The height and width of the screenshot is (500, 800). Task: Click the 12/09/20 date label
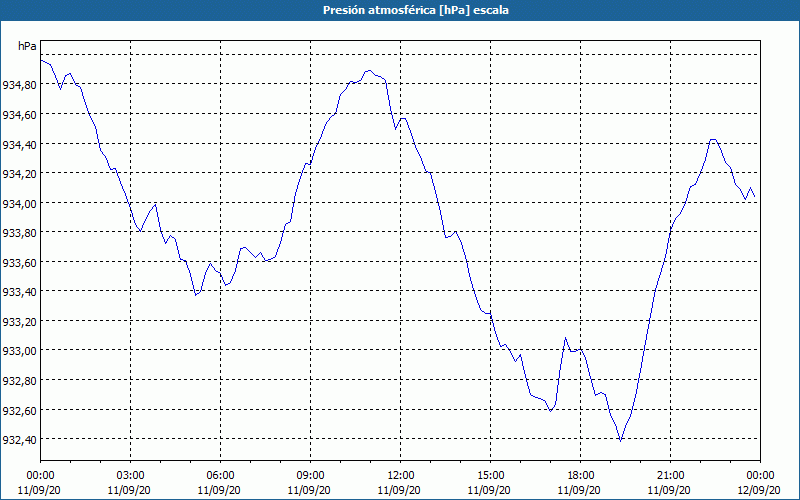759,490
